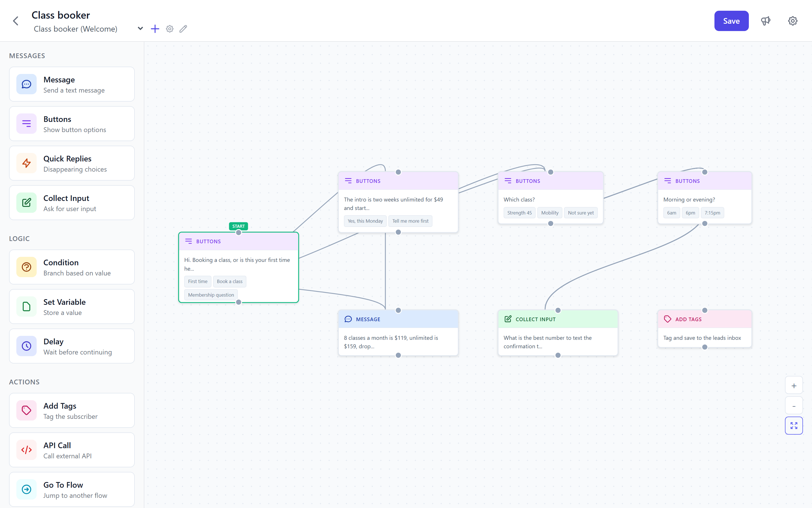
Task: Add a Quick Replies block from the palette
Action: tap(72, 163)
